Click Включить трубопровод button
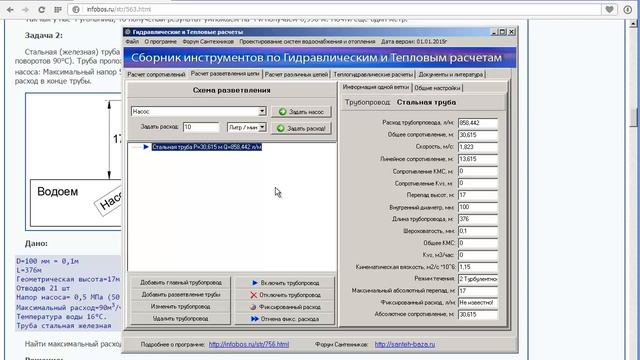The width and height of the screenshot is (640, 360). 285,282
